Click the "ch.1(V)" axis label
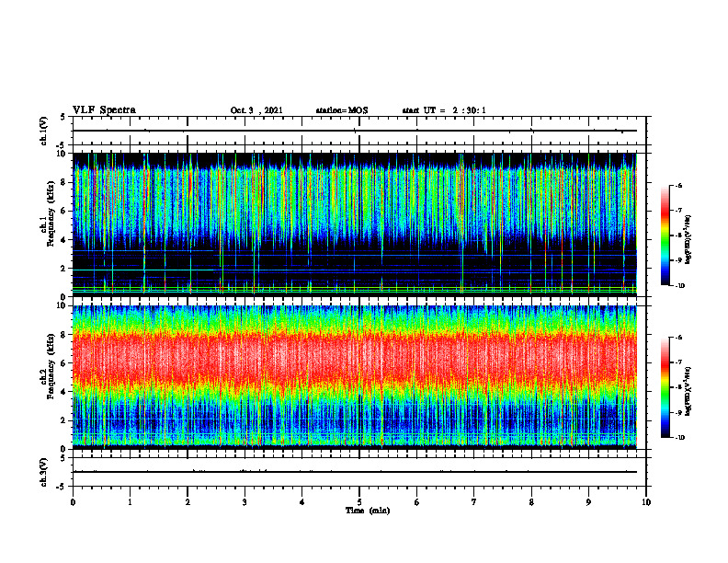Image resolution: width=728 pixels, height=563 pixels. tap(44, 131)
